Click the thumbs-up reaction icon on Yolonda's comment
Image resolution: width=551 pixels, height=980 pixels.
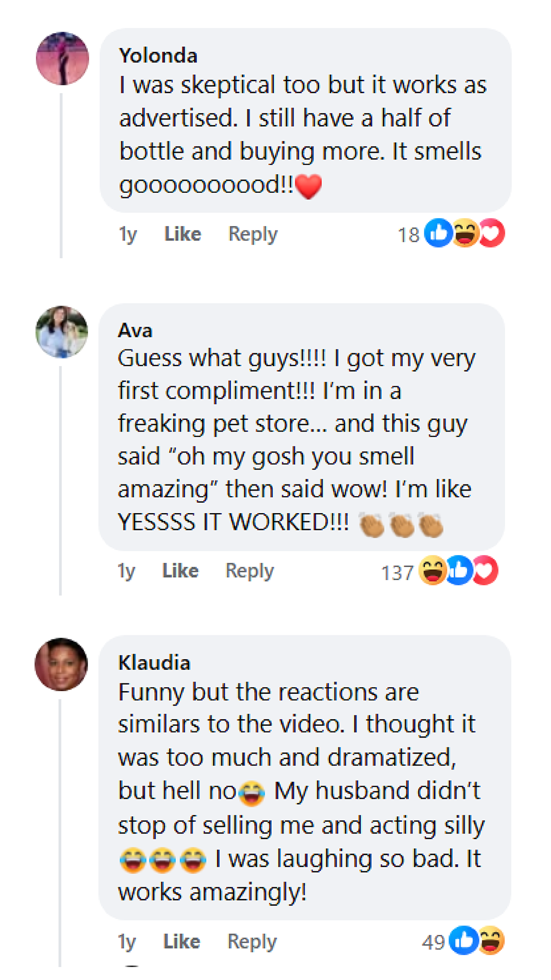coord(437,233)
